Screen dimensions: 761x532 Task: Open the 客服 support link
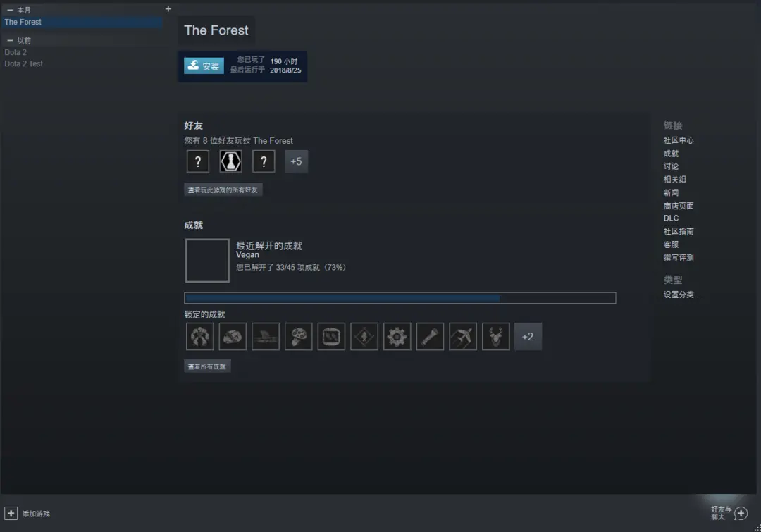[x=672, y=245]
